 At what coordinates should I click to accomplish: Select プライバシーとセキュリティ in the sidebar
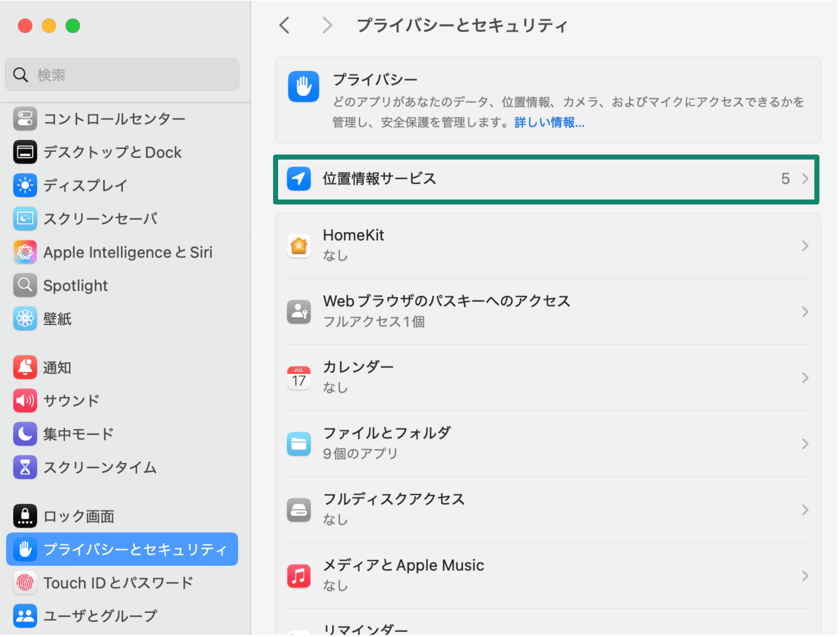point(134,549)
